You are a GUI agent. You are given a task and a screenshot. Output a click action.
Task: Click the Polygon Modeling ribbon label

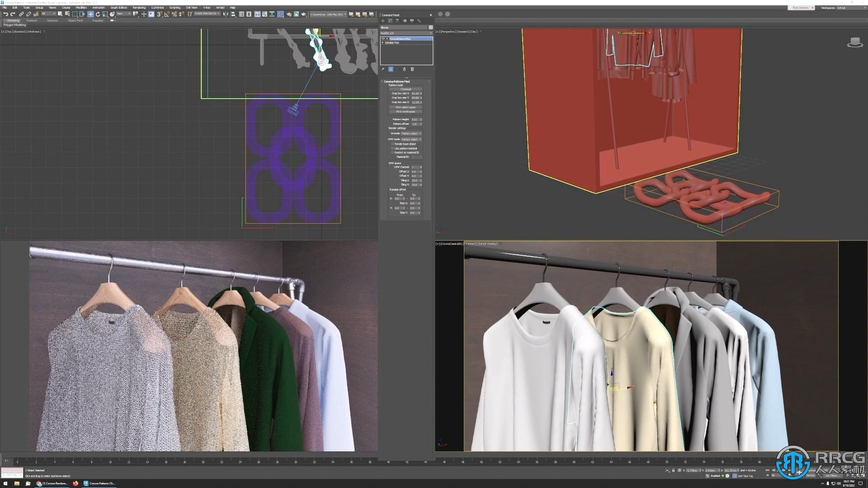(14, 25)
